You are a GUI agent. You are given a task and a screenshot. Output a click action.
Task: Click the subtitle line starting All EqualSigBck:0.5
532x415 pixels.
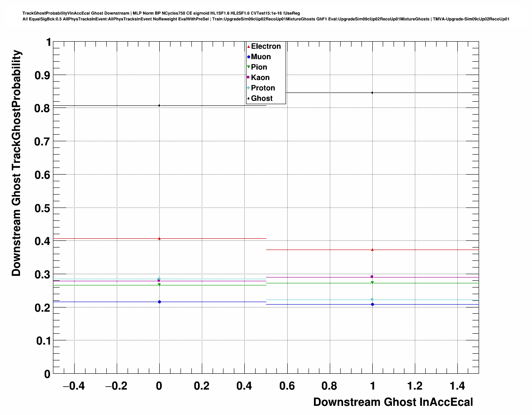pyautogui.click(x=266, y=19)
